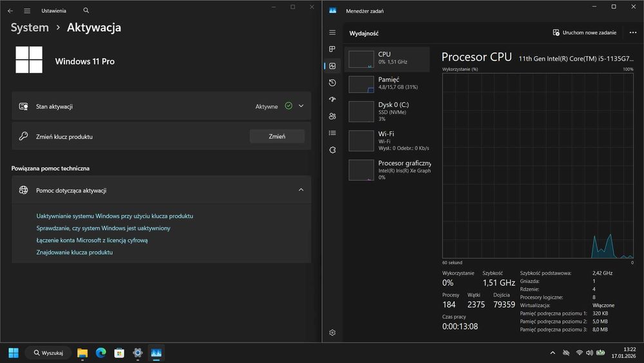Open the Processes tab icon in Task Manager
The height and width of the screenshot is (363, 644).
(332, 49)
